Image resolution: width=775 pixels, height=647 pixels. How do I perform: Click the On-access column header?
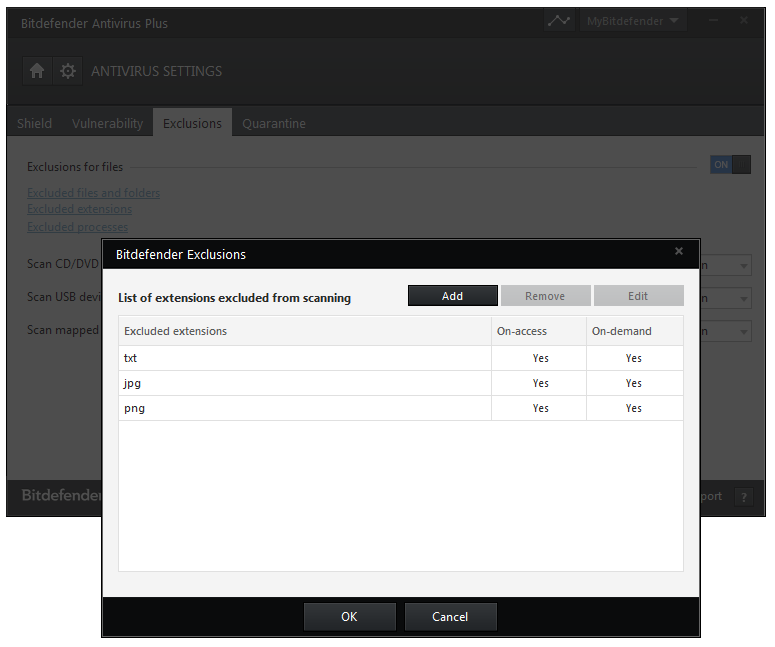coord(539,331)
